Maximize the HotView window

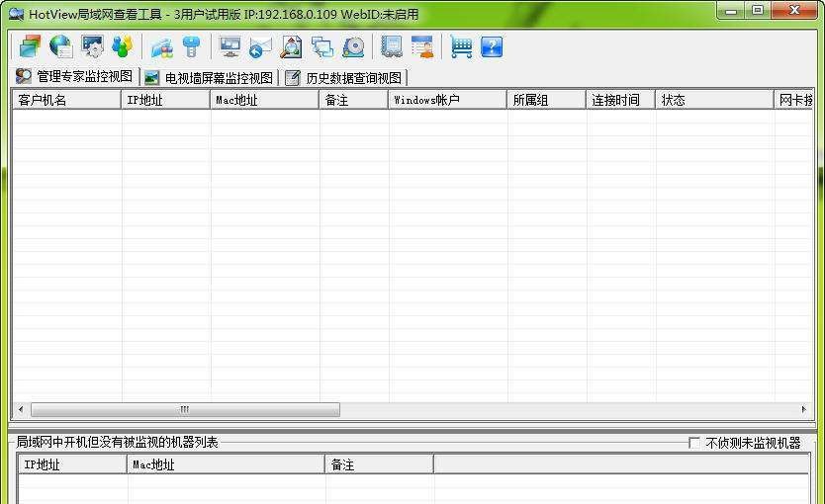pos(758,11)
